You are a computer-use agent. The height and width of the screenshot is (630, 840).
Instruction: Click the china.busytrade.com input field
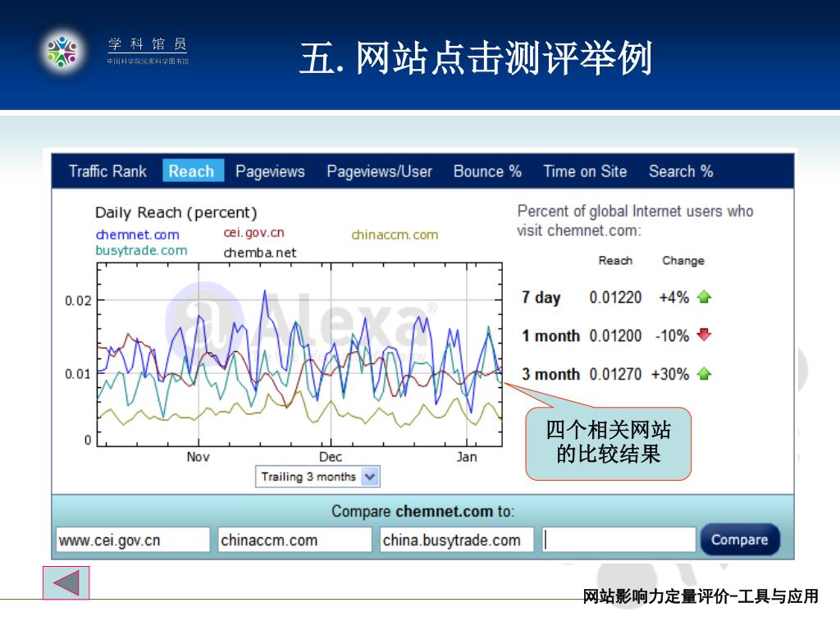pos(457,540)
